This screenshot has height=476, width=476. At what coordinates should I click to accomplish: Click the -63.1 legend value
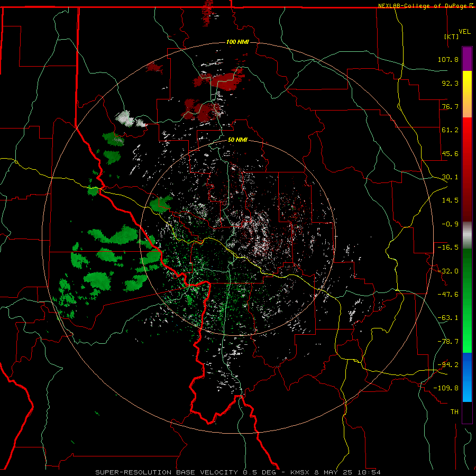pos(448,318)
